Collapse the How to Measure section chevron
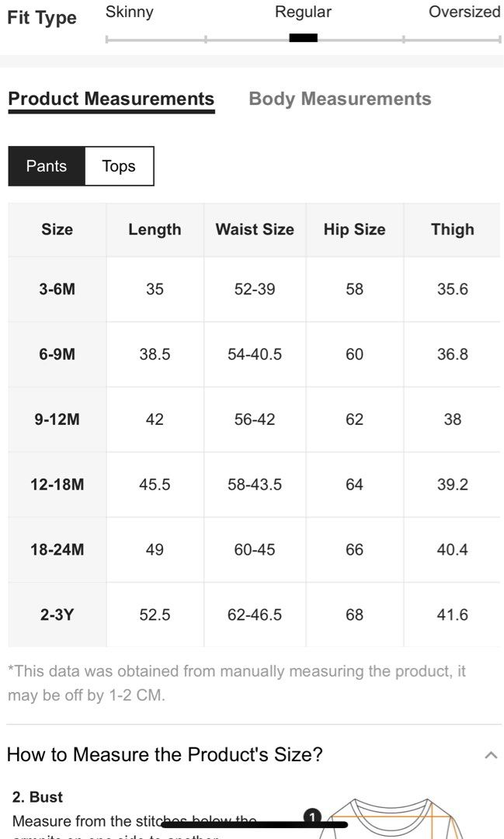Image resolution: width=504 pixels, height=839 pixels. coord(491,756)
